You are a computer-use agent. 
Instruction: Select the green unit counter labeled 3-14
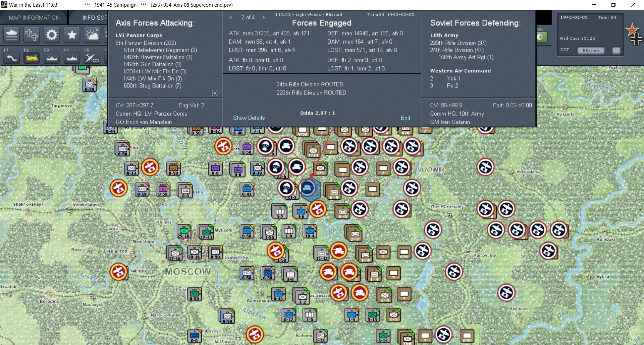(383, 336)
